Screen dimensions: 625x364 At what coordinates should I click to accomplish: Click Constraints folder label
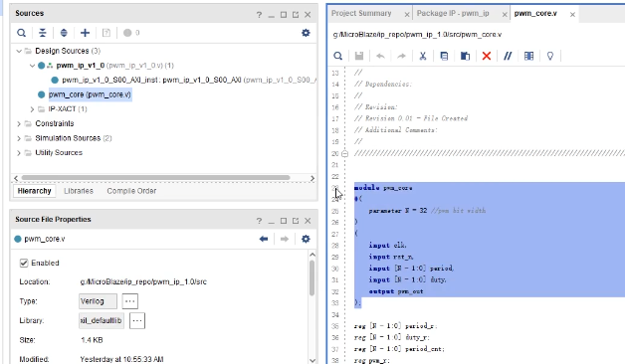tap(54, 124)
